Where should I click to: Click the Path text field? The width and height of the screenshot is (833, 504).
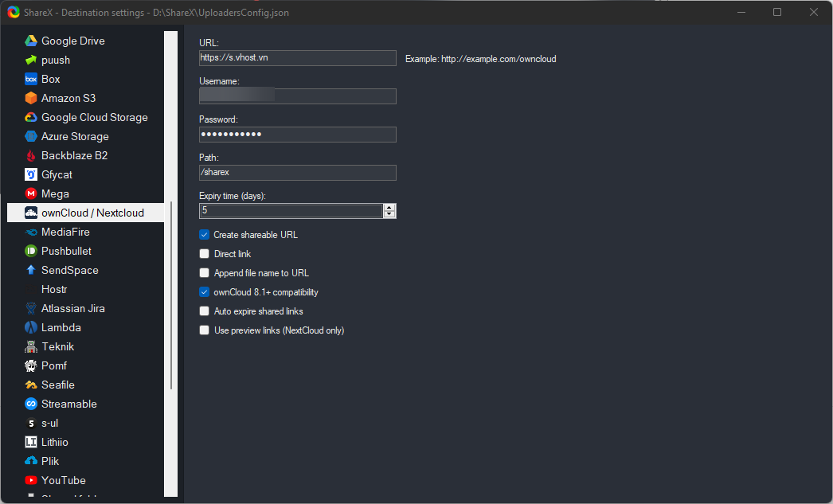tap(297, 173)
